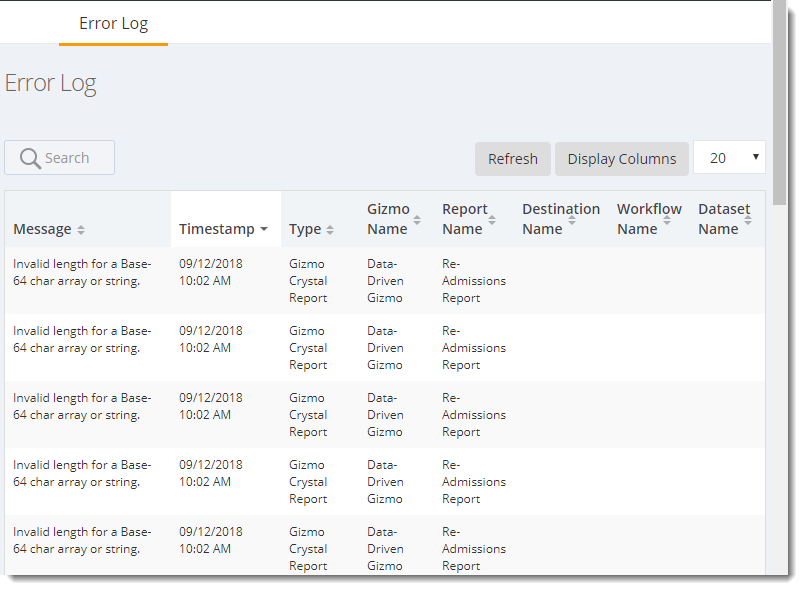Click the Workflow Name header text
This screenshot has height=590, width=803.
[649, 219]
